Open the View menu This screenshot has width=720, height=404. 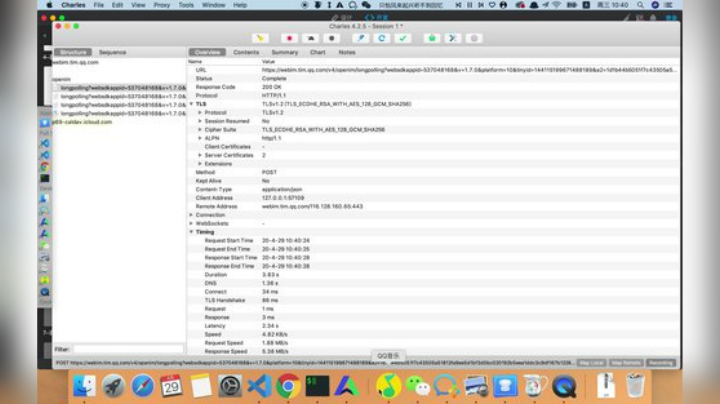pos(138,5)
